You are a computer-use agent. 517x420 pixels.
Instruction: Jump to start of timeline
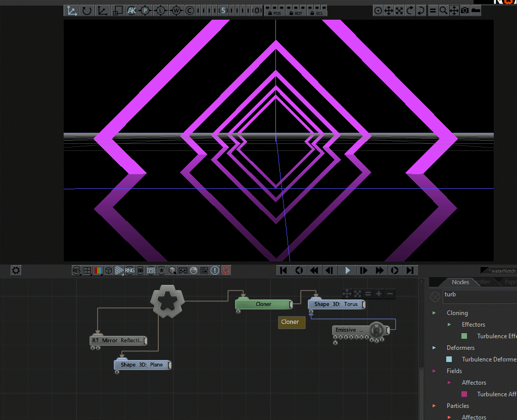(x=284, y=271)
